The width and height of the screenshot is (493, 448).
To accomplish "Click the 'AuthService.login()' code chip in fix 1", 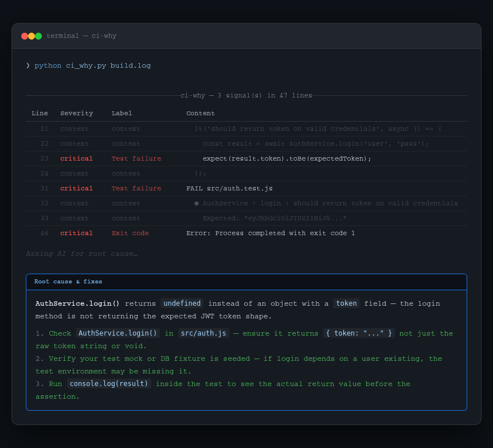I will click(x=118, y=333).
